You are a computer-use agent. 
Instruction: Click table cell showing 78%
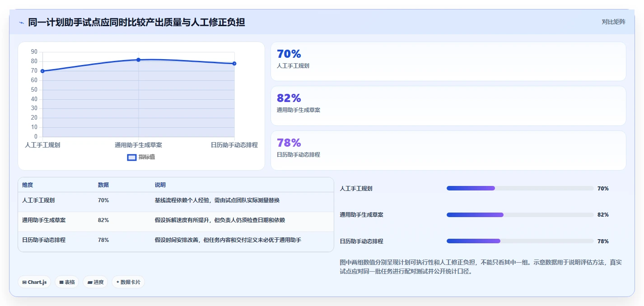[103, 240]
